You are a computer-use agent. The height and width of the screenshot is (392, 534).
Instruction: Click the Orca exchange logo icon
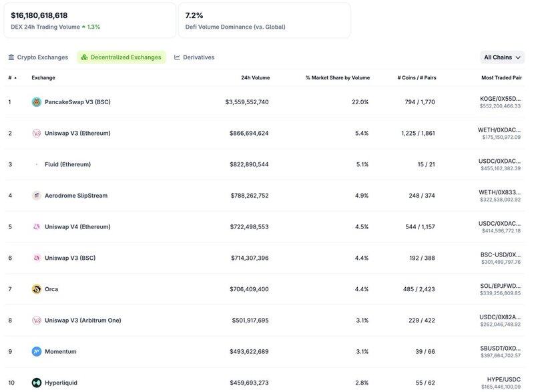click(37, 289)
